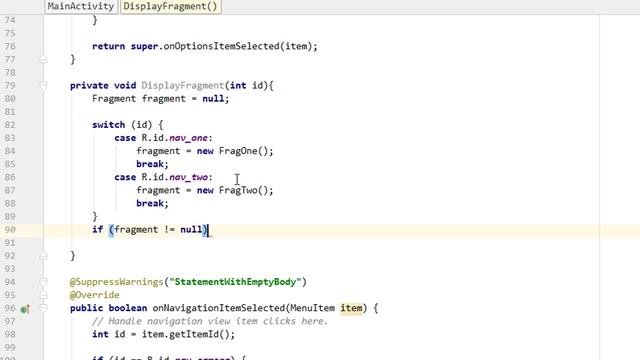Click 'null' in the if condition on line 90
This screenshot has height=360, width=640.
coord(191,229)
